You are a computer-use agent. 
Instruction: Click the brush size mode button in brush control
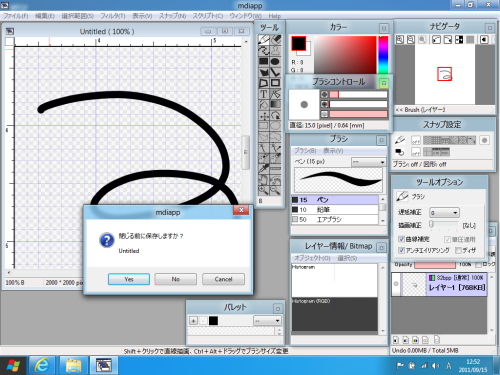click(324, 94)
